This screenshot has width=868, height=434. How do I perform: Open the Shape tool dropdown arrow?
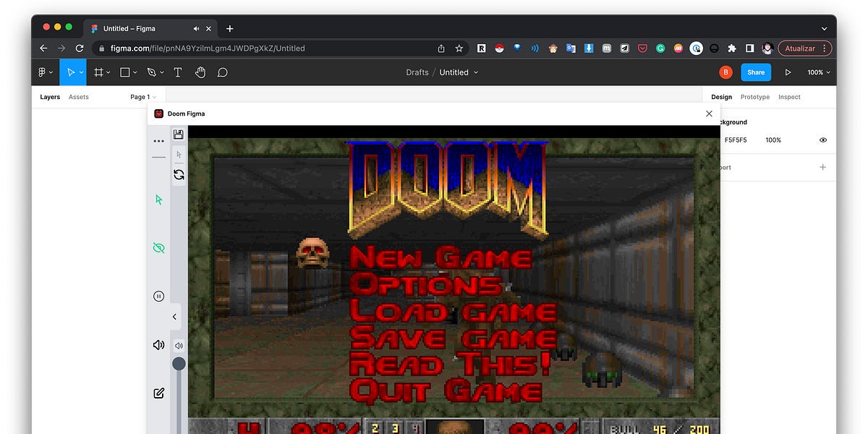pyautogui.click(x=135, y=72)
